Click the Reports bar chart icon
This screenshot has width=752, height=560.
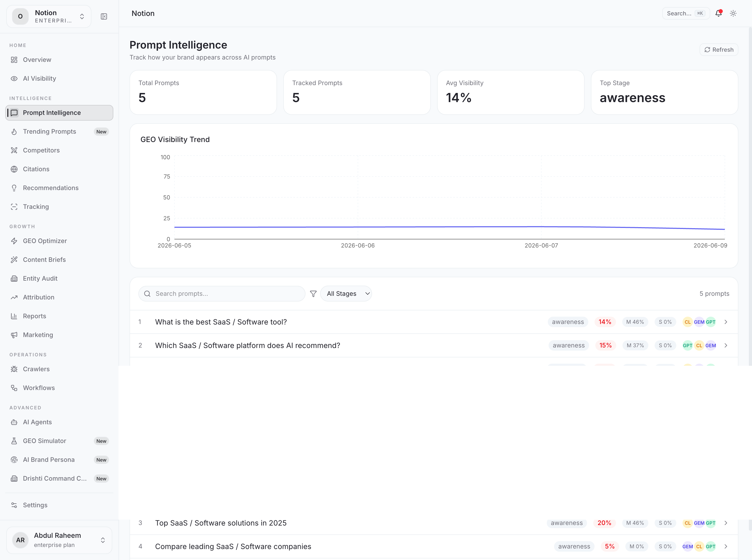14,316
